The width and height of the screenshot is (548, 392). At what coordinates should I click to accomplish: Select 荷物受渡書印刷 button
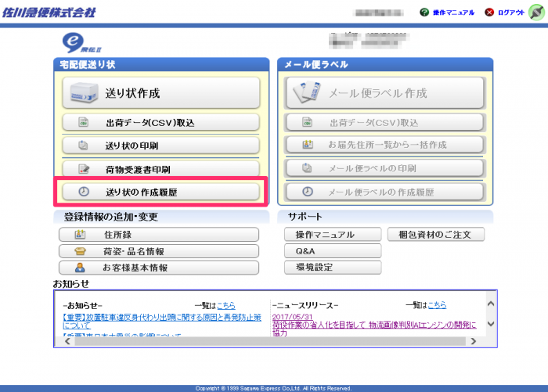point(161,169)
